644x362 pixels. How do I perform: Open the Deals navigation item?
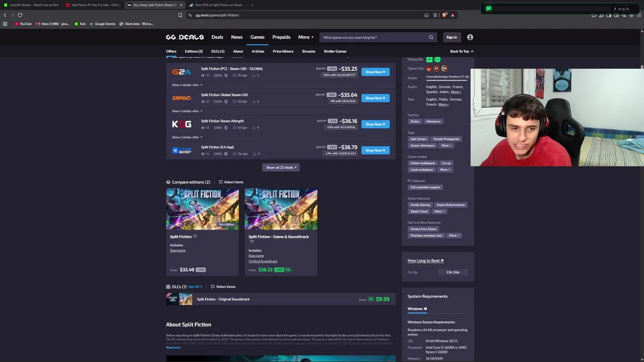[x=217, y=37]
